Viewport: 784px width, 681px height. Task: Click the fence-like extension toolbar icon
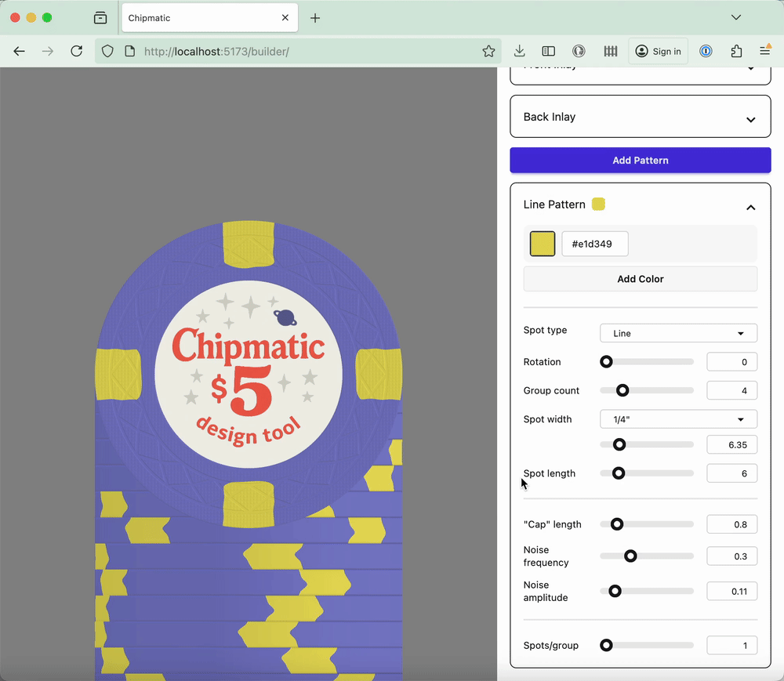point(611,51)
